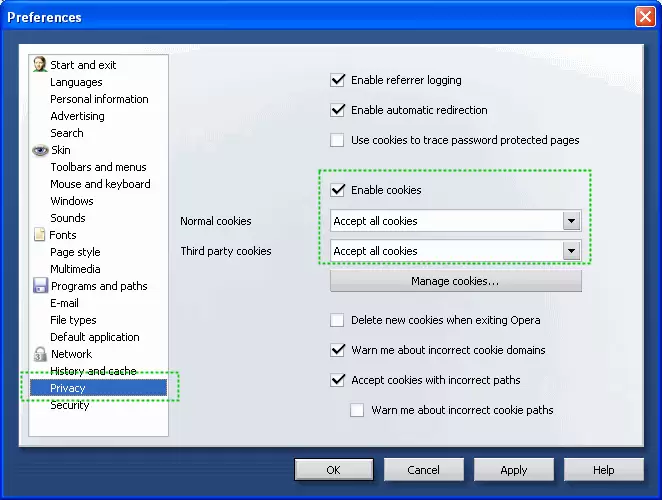Go to the Advertising preferences section
This screenshot has width=662, height=500.
[x=77, y=116]
